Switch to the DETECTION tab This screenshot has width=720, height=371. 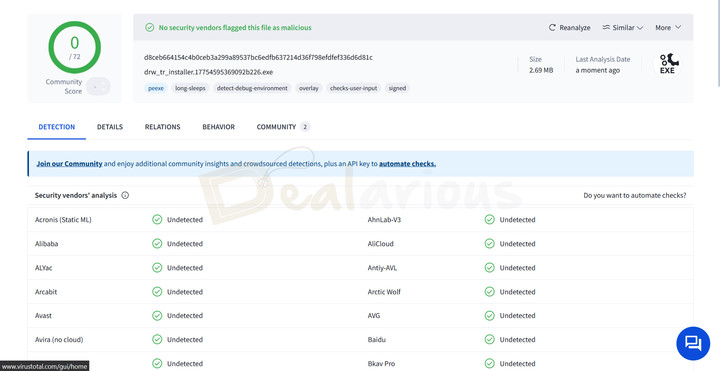(57, 127)
